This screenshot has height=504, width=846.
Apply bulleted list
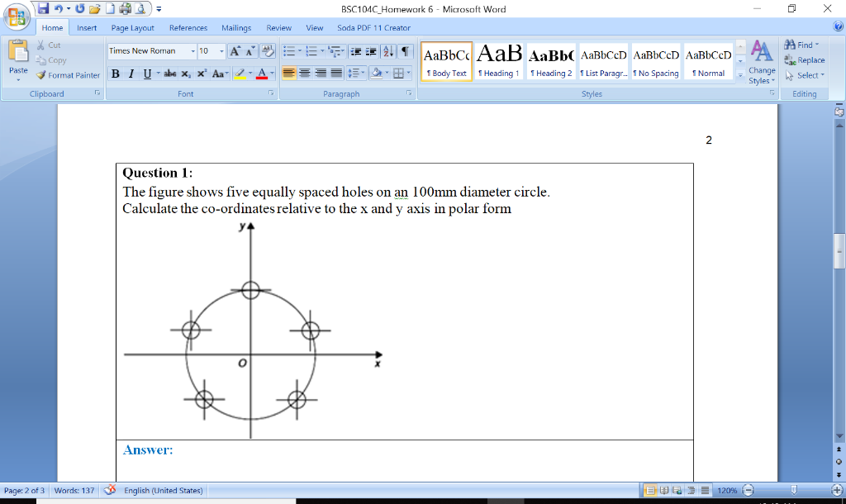click(x=289, y=51)
